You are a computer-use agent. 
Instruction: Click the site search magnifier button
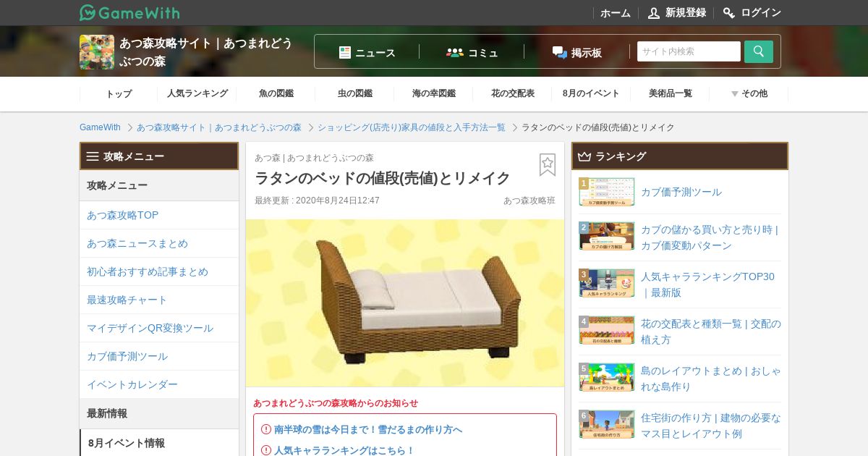point(759,51)
